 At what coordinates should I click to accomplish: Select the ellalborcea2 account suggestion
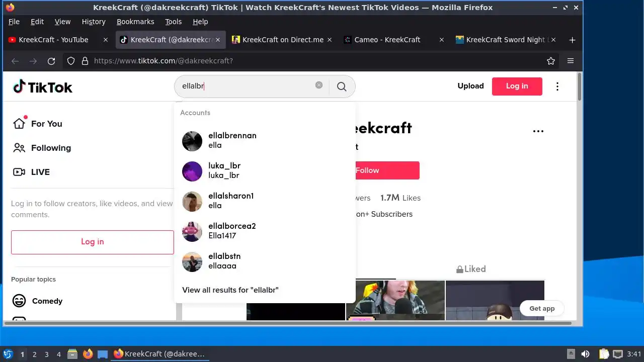(x=265, y=231)
